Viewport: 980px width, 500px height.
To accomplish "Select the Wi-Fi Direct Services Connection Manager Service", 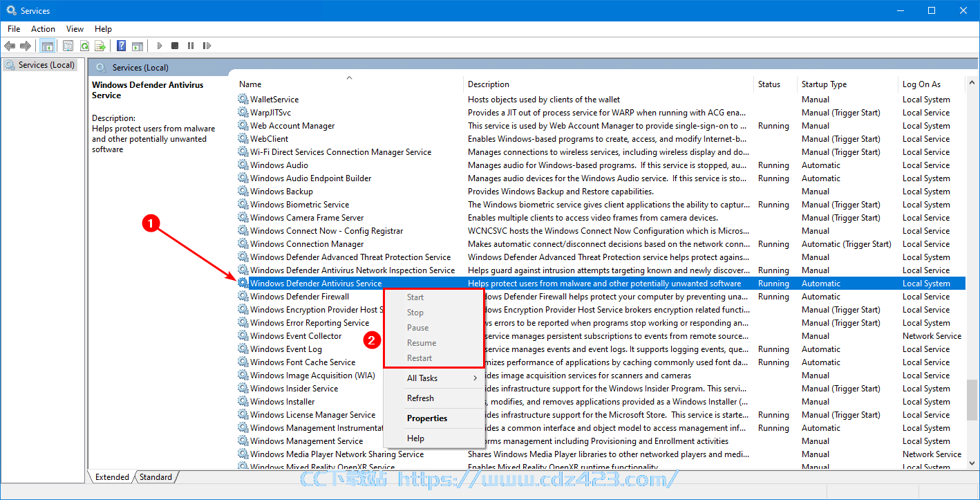I will (601, 152).
